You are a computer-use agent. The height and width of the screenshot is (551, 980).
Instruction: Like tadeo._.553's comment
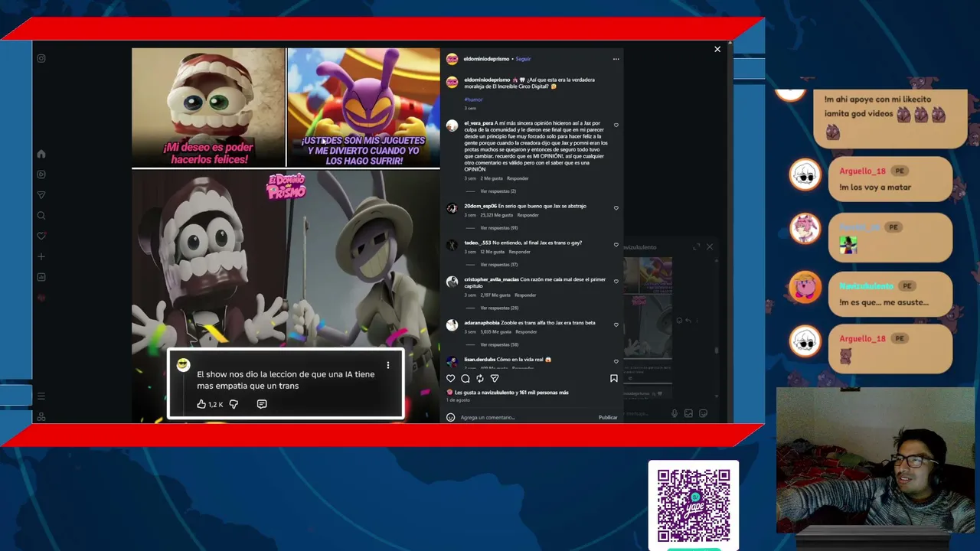[616, 245]
